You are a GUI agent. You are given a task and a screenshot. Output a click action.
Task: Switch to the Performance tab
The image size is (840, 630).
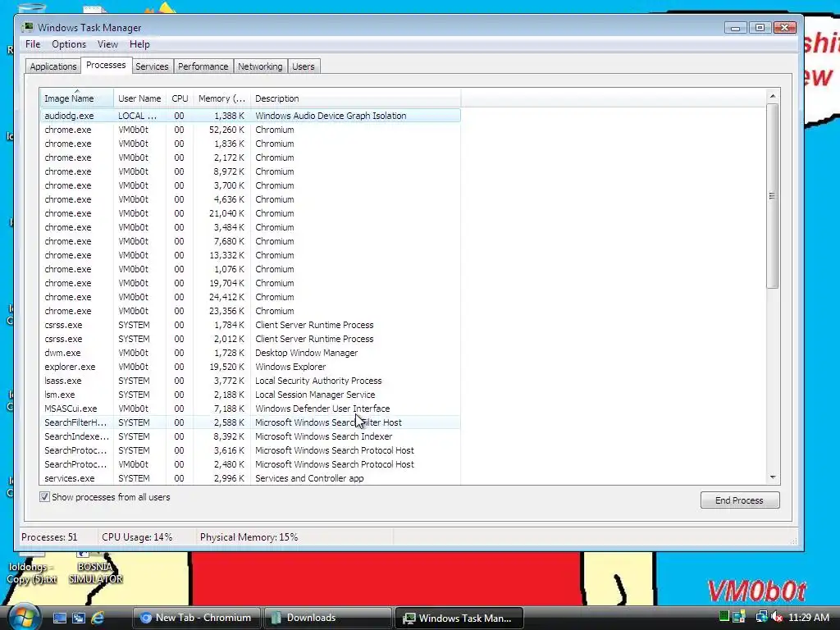click(x=203, y=66)
